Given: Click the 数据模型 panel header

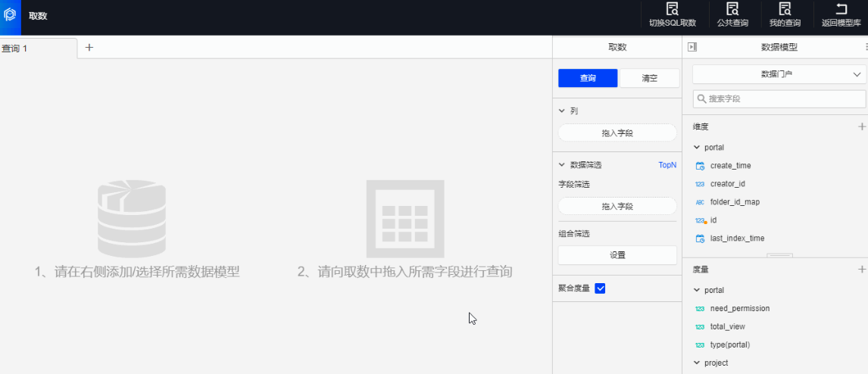Looking at the screenshot, I should (779, 47).
